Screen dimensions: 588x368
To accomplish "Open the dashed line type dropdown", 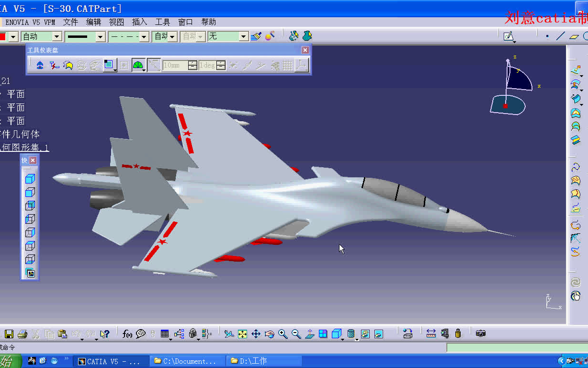I will point(144,36).
